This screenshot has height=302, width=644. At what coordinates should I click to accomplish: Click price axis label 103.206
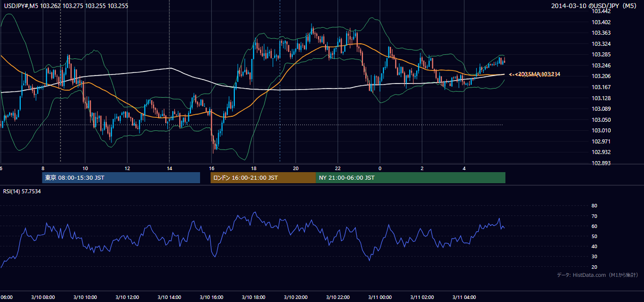[601, 77]
